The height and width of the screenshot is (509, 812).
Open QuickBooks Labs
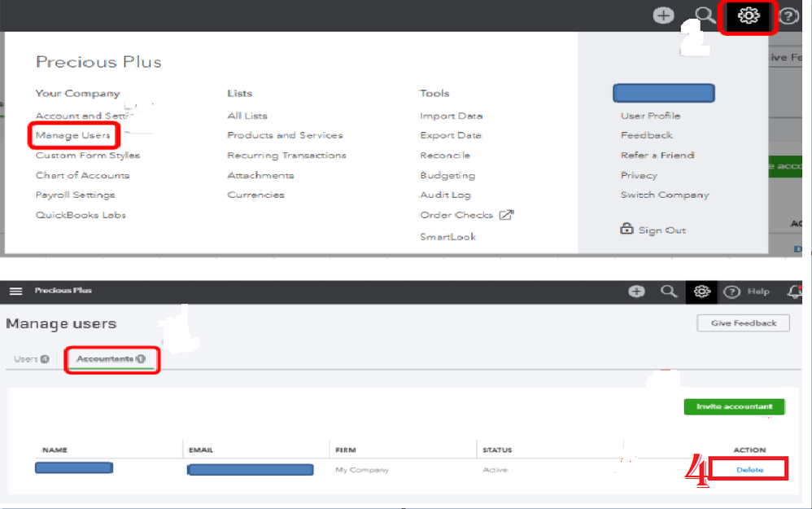coord(81,214)
